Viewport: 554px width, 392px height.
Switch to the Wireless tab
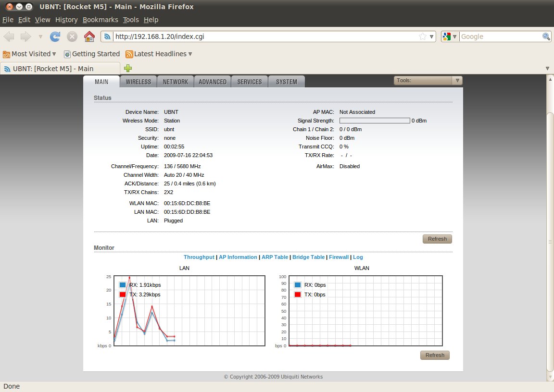[138, 82]
